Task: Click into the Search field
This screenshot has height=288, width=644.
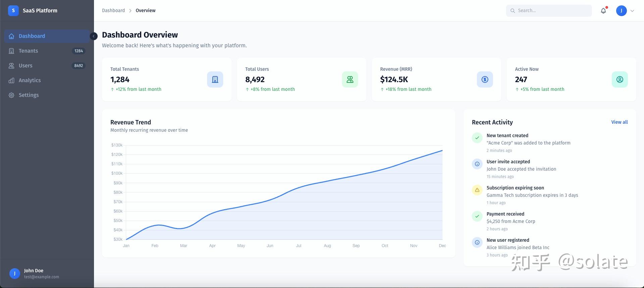Action: (549, 10)
